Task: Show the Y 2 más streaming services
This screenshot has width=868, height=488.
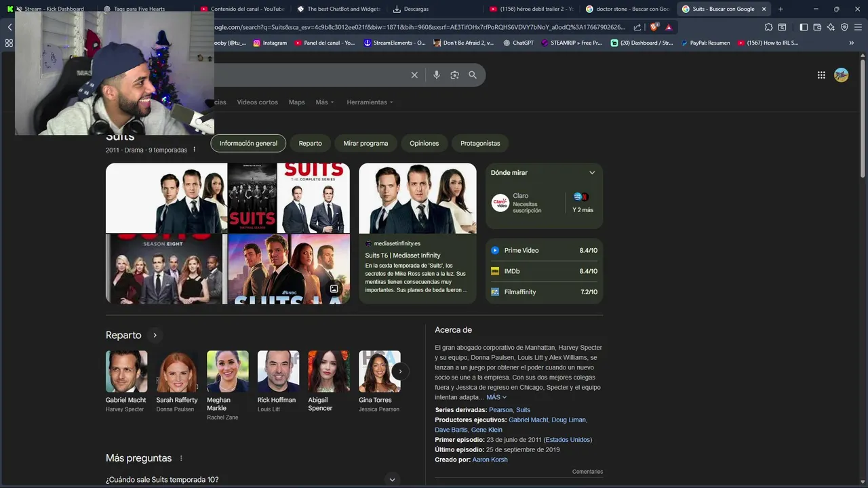Action: (x=583, y=203)
